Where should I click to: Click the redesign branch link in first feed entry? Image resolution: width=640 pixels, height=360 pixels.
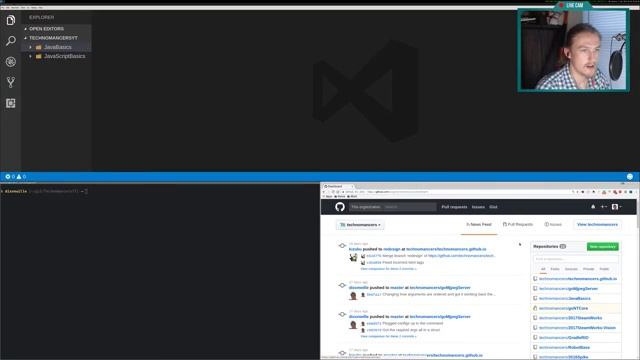point(391,249)
